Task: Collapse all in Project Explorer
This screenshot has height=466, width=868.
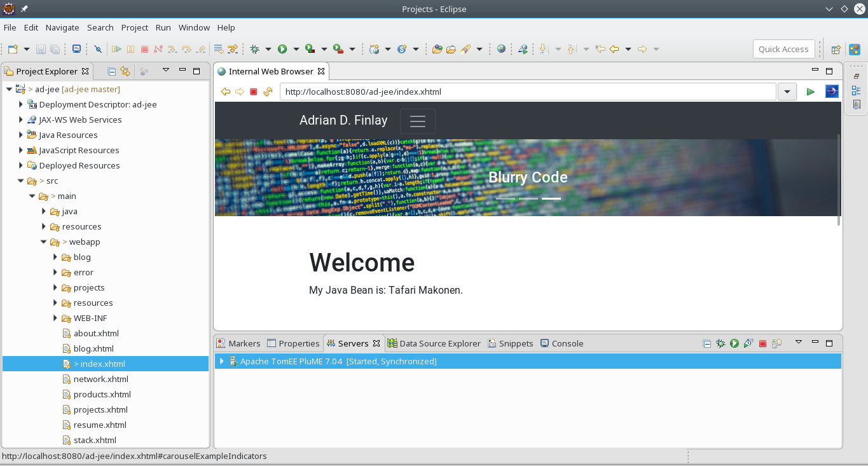Action: pyautogui.click(x=112, y=71)
